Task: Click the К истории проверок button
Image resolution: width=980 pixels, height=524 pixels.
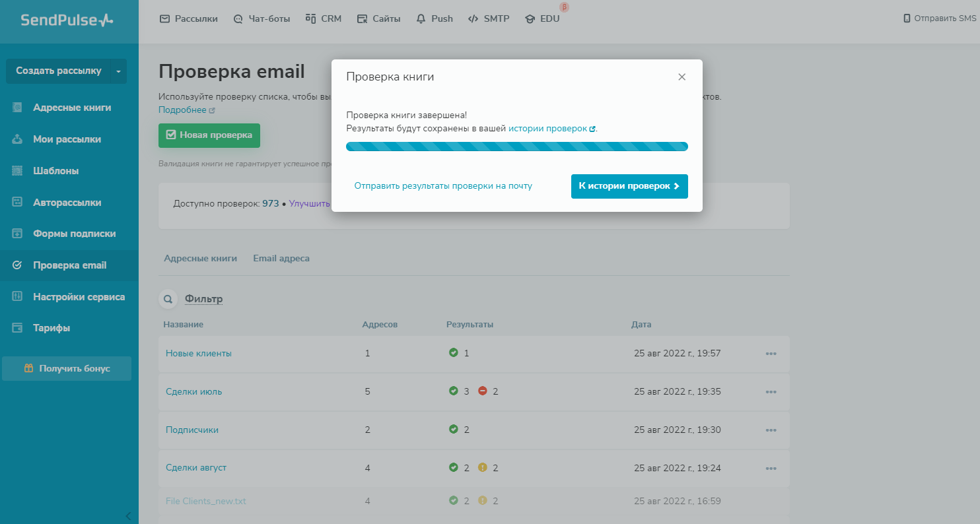Action: pos(629,186)
